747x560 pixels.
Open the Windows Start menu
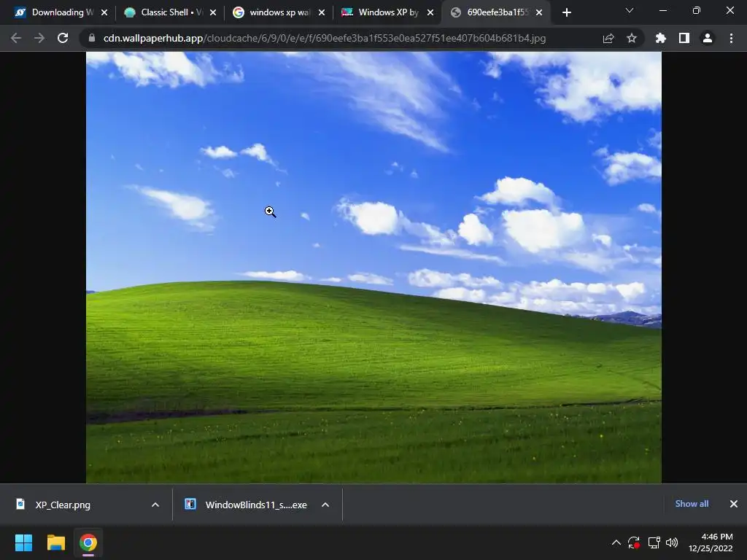[23, 542]
